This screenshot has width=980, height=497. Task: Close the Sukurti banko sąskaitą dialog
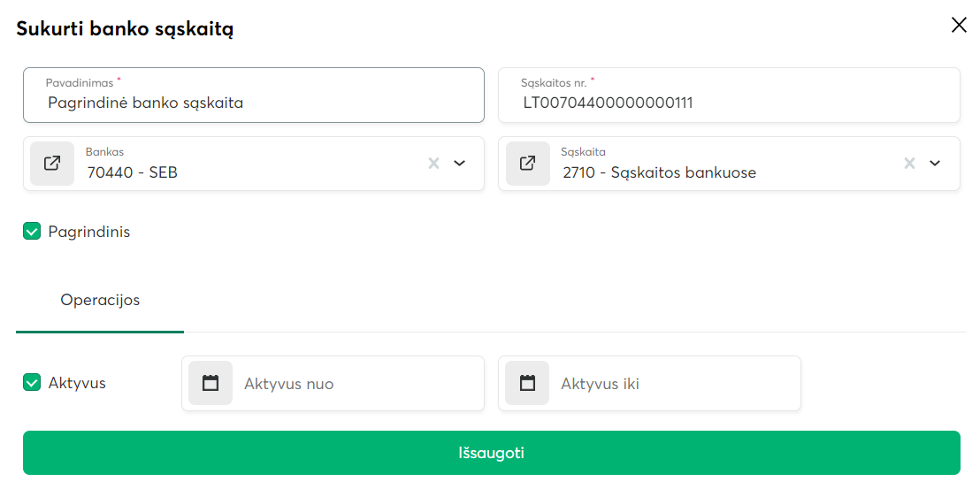click(959, 26)
